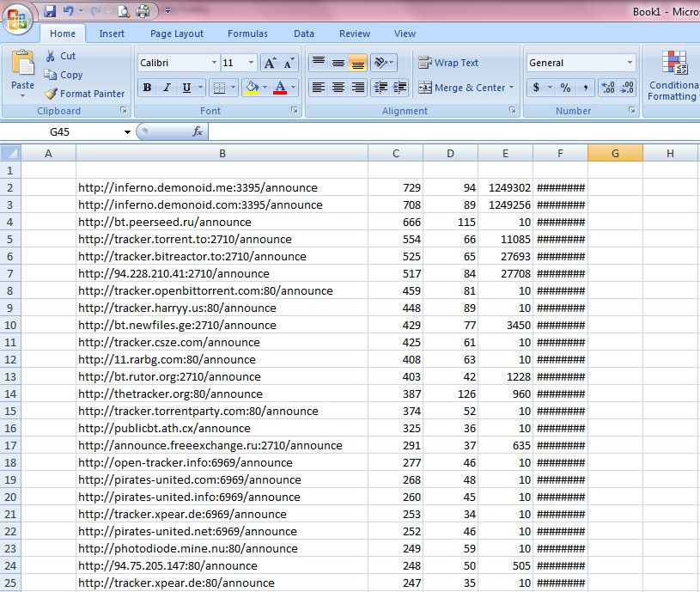Increase font size with the Grow Font icon

(x=270, y=63)
